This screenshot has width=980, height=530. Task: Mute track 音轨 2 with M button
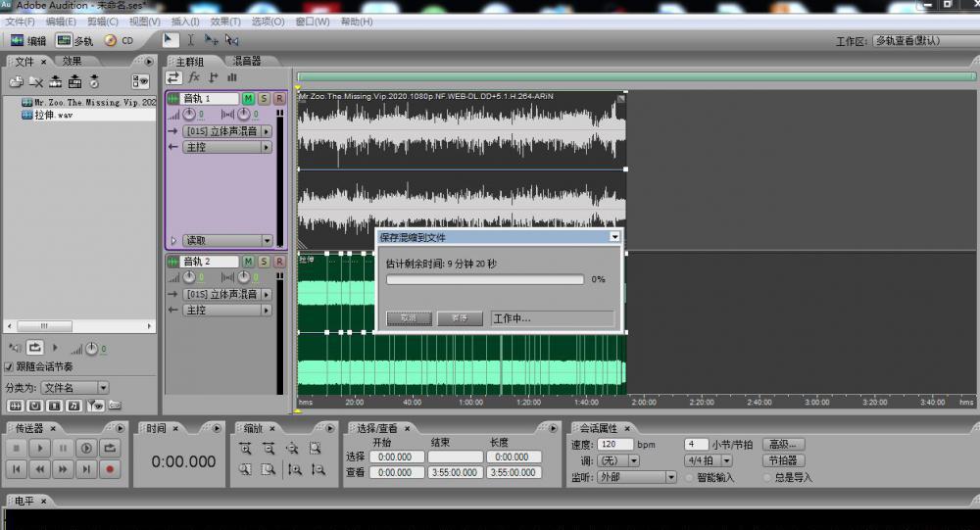pyautogui.click(x=248, y=262)
